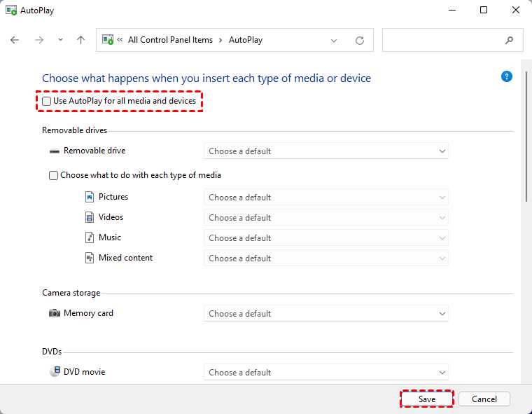Open the recent locations chevron
Image resolution: width=532 pixels, height=414 pixels.
point(60,40)
